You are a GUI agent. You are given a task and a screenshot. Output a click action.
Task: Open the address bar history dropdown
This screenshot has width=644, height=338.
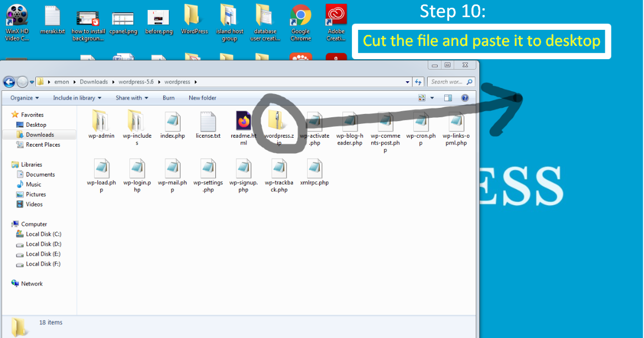pyautogui.click(x=407, y=82)
